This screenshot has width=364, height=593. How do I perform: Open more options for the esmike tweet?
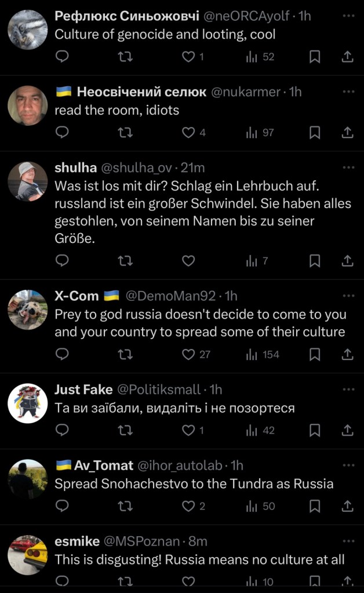pos(348,541)
